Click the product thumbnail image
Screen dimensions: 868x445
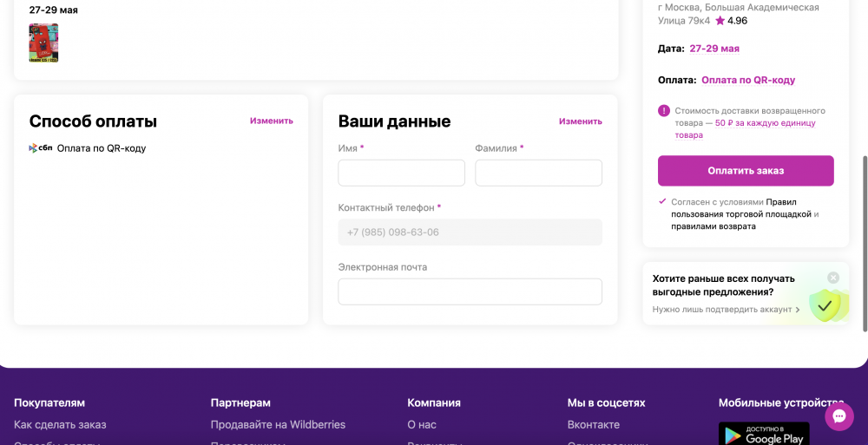43,43
